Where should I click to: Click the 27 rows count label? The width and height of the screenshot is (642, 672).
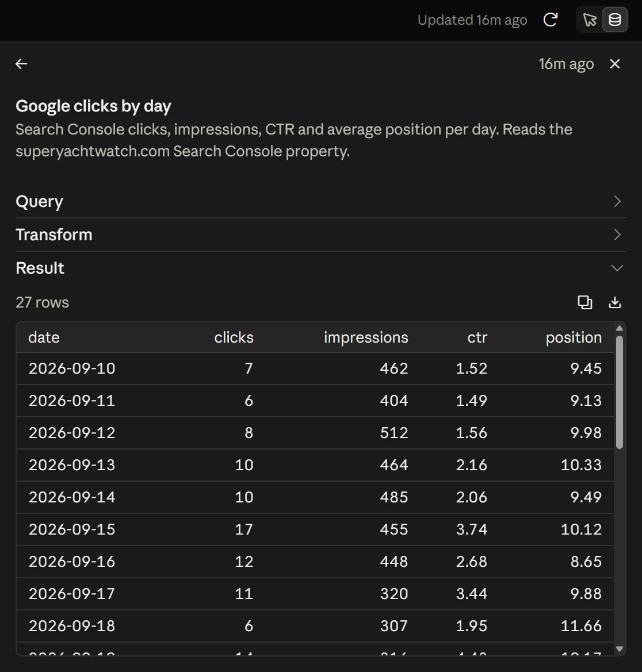tap(42, 302)
